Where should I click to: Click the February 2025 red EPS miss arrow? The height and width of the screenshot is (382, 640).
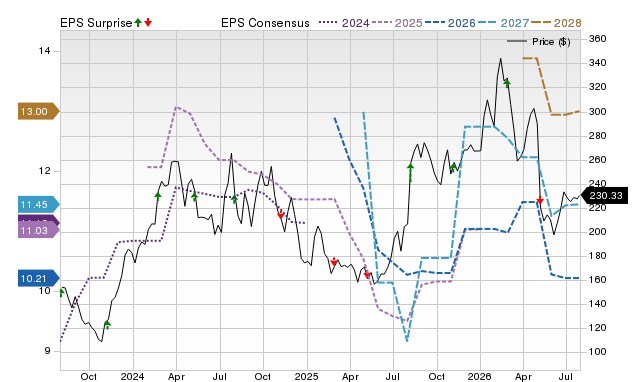(x=334, y=262)
